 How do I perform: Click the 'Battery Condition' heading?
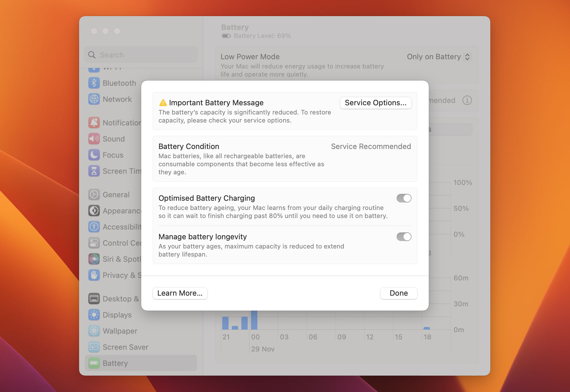pyautogui.click(x=189, y=146)
